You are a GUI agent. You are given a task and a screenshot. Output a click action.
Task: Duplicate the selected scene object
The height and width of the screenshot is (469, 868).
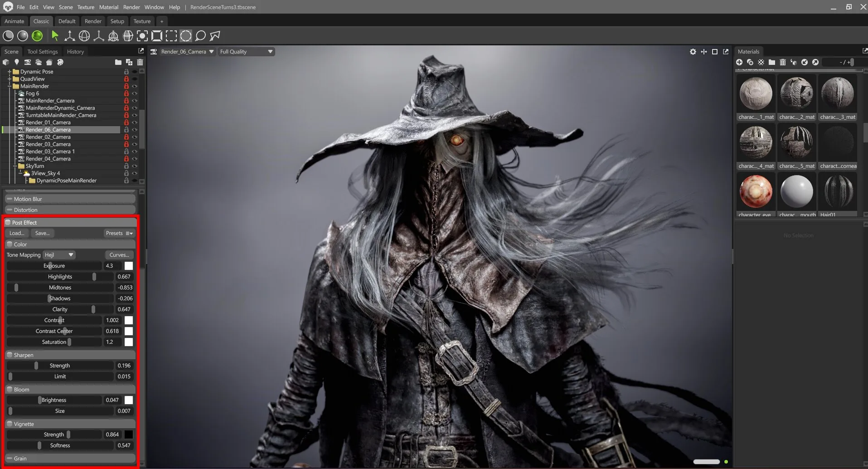pos(129,62)
